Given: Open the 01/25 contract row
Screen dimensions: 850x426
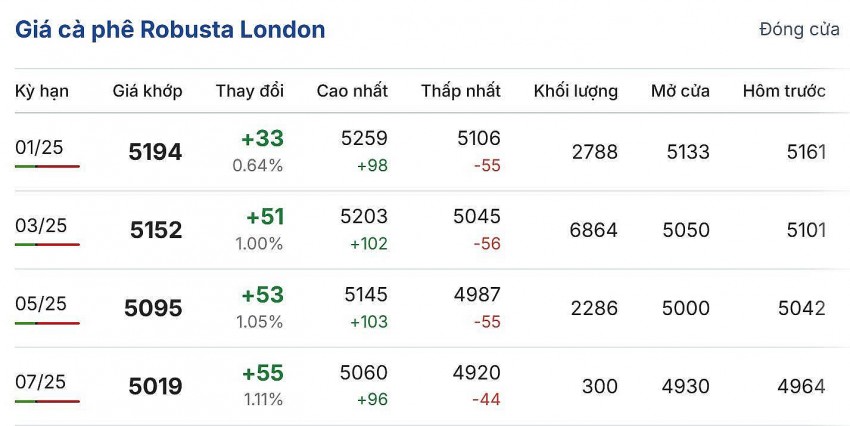Looking at the screenshot, I should [x=39, y=147].
